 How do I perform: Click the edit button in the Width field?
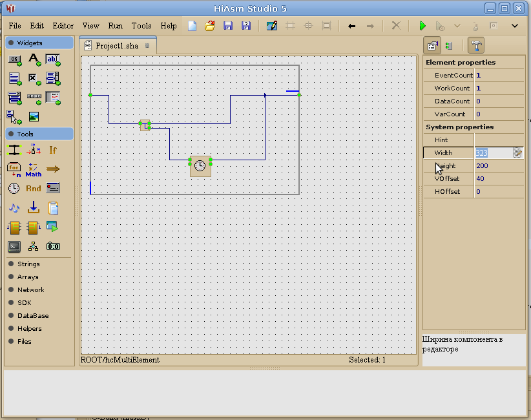point(517,153)
